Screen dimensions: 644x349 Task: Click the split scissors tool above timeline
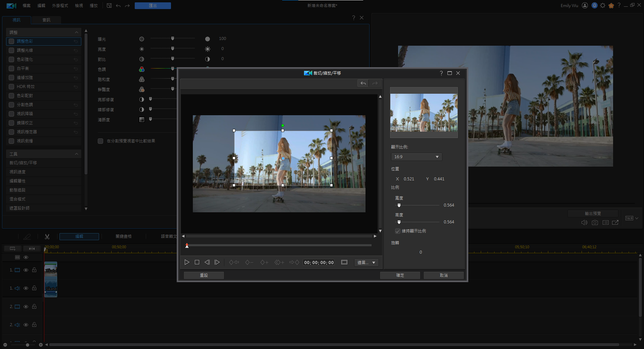47,237
